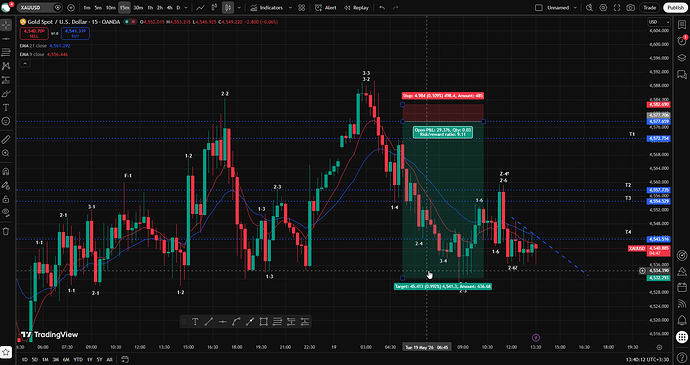This screenshot has height=365, width=690.
Task: Select the zoom in tool
Action: click(6, 153)
